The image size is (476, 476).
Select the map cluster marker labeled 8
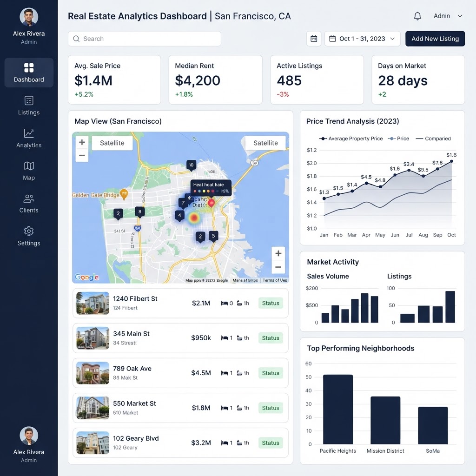(x=139, y=212)
